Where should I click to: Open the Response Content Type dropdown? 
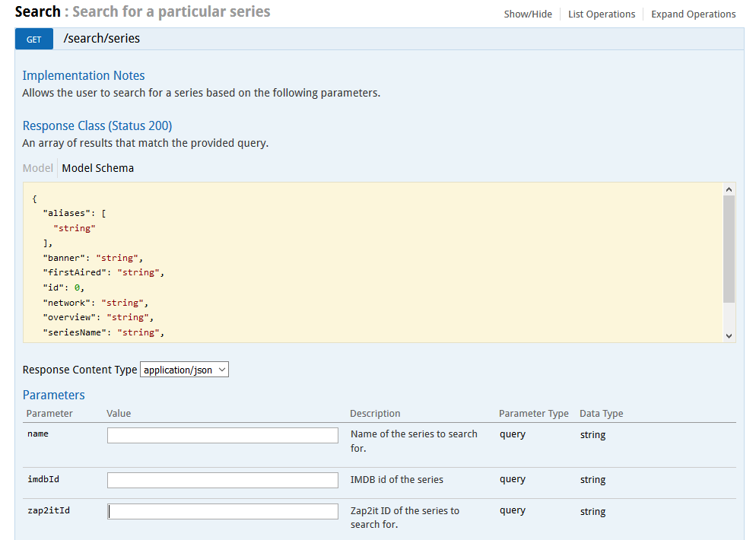pos(184,370)
